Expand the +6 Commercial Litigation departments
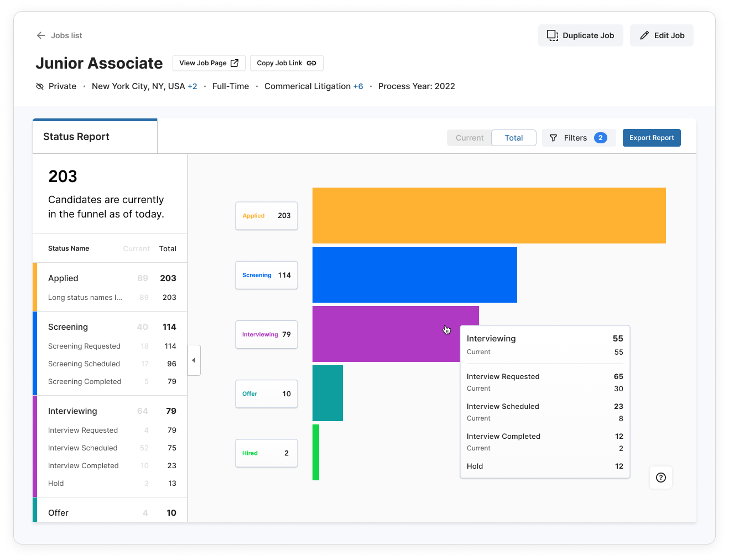The image size is (729, 560). click(x=359, y=86)
